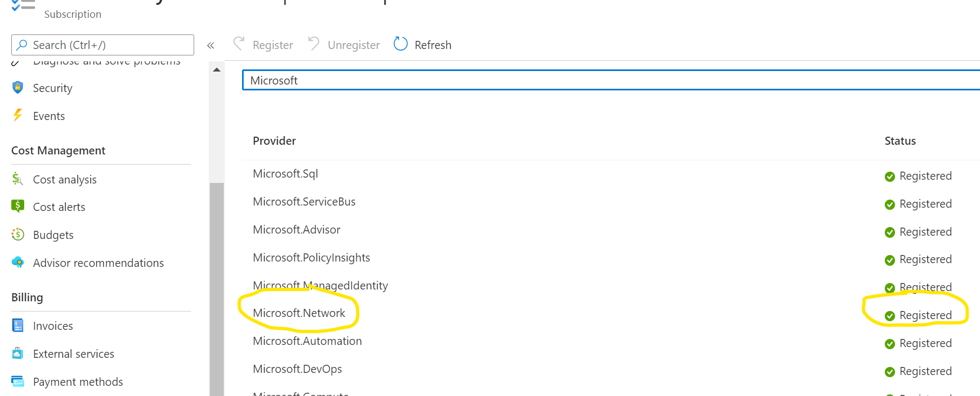Click the Invoices document icon
The width and height of the screenshot is (980, 396).
pos(18,325)
